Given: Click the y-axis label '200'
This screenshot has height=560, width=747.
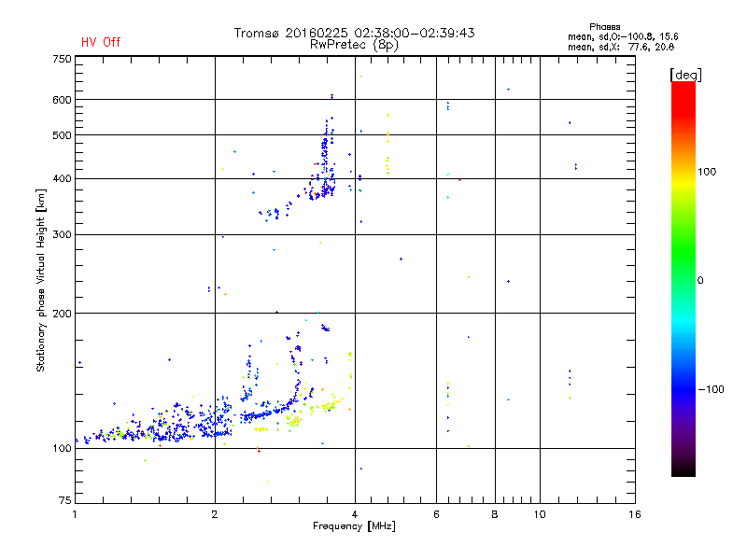Looking at the screenshot, I should point(63,314).
